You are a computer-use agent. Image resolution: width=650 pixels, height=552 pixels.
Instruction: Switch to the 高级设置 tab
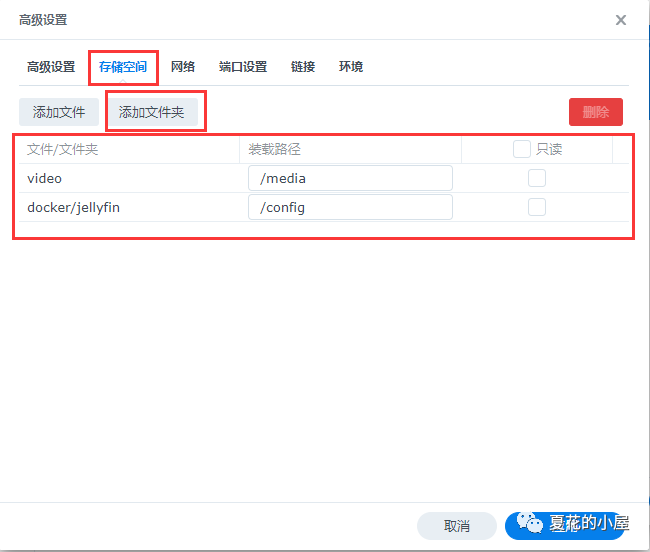click(x=51, y=67)
